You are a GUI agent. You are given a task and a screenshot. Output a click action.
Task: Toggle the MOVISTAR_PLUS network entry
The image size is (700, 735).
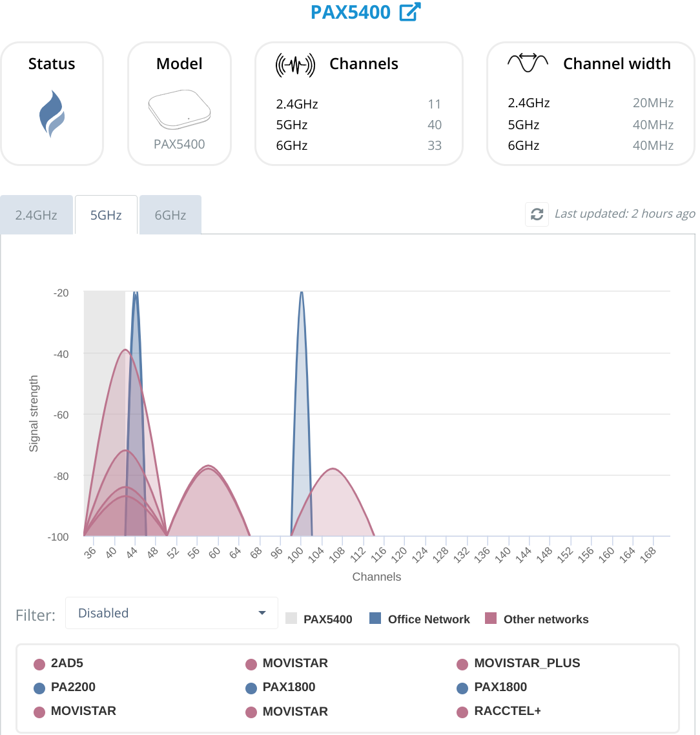(x=526, y=663)
